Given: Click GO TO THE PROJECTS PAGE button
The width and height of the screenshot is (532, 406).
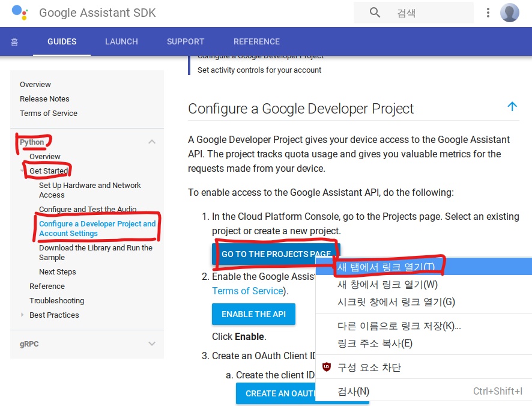Looking at the screenshot, I should tap(276, 254).
